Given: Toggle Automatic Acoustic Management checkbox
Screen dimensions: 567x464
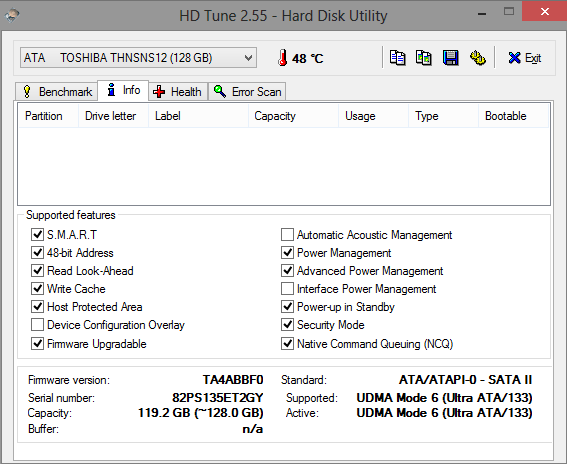Looking at the screenshot, I should coord(287,235).
